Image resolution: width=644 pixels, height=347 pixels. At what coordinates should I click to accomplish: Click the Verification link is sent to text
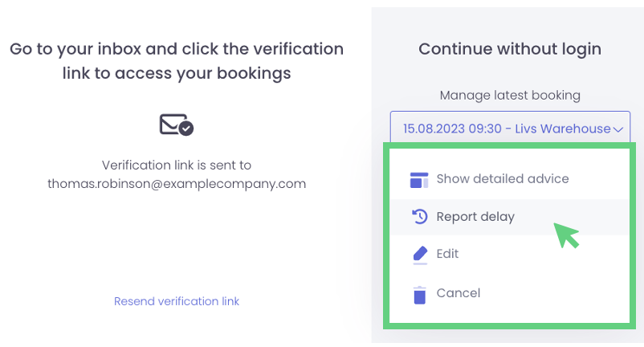[177, 165]
